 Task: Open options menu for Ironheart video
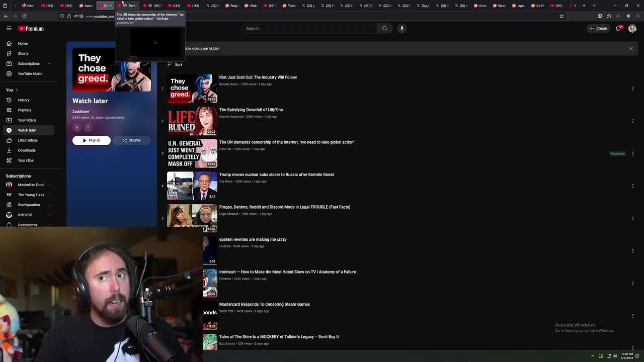(x=633, y=283)
